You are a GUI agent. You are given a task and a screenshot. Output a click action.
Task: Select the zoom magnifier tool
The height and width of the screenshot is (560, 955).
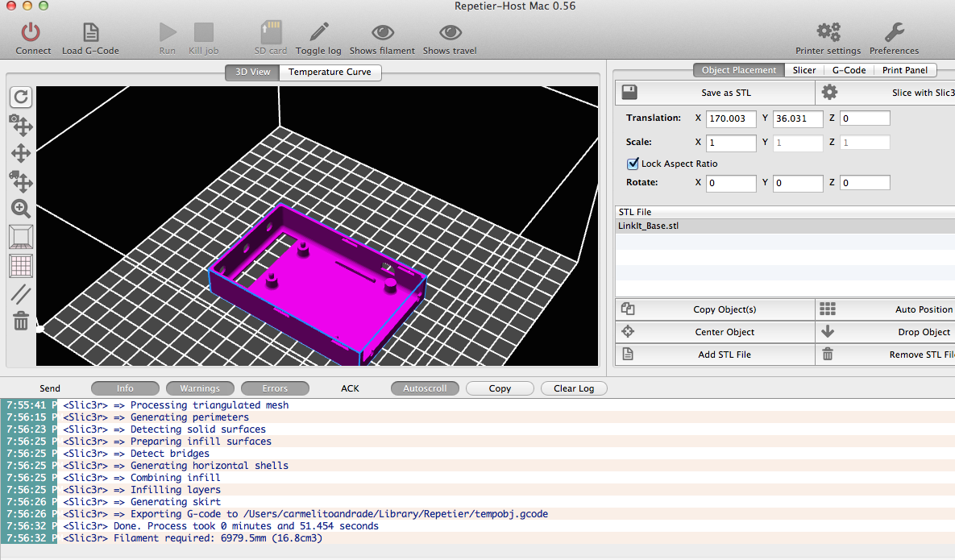click(x=21, y=209)
